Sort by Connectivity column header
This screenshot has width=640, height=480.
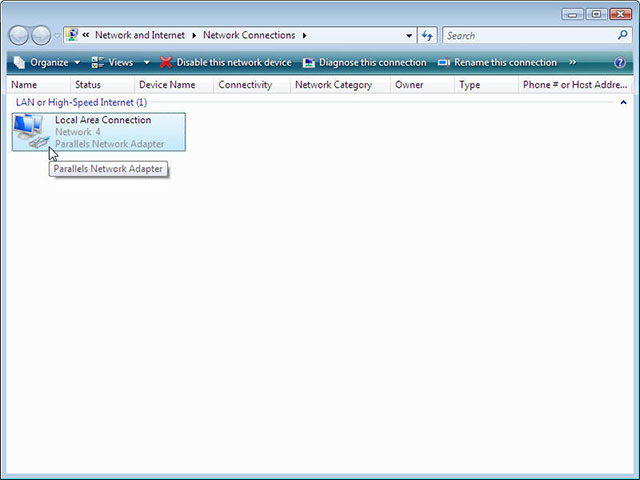point(252,85)
